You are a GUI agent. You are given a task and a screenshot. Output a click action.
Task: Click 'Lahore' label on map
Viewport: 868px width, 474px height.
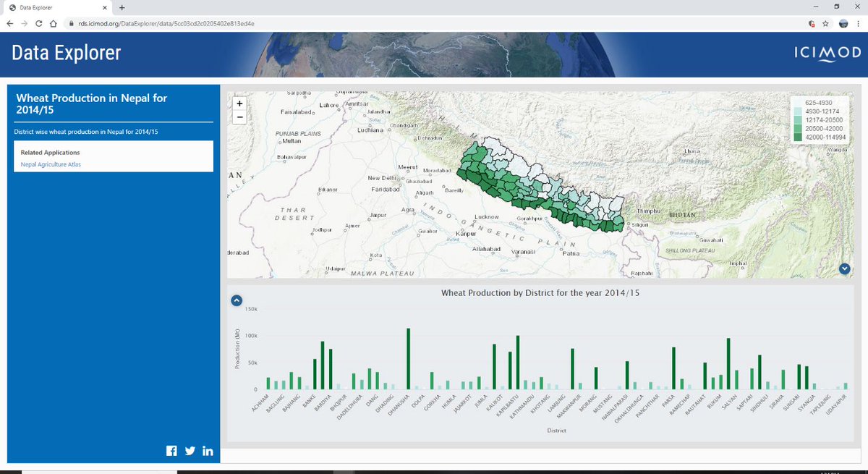pyautogui.click(x=329, y=105)
